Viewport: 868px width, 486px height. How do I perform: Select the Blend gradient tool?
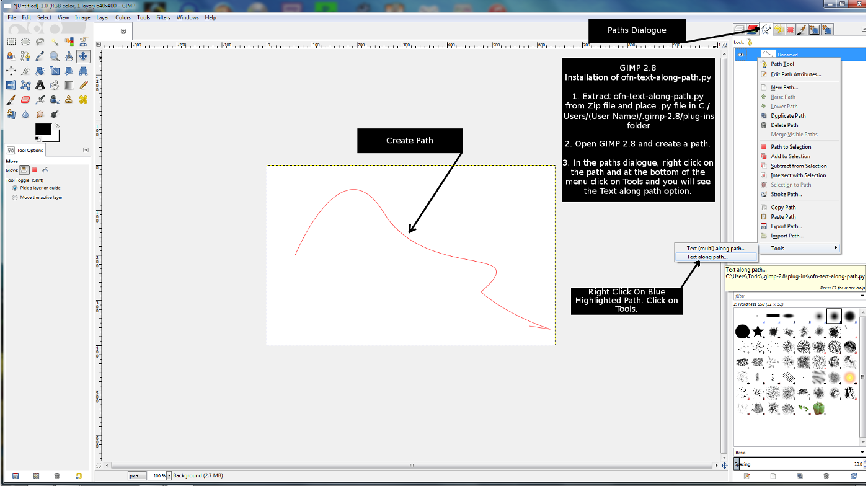pyautogui.click(x=68, y=85)
